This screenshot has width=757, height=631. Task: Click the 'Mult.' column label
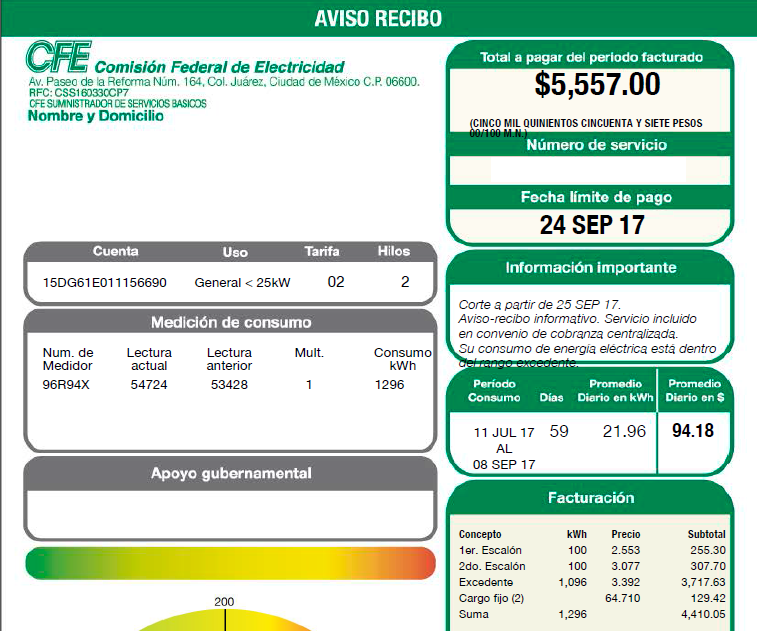[309, 353]
